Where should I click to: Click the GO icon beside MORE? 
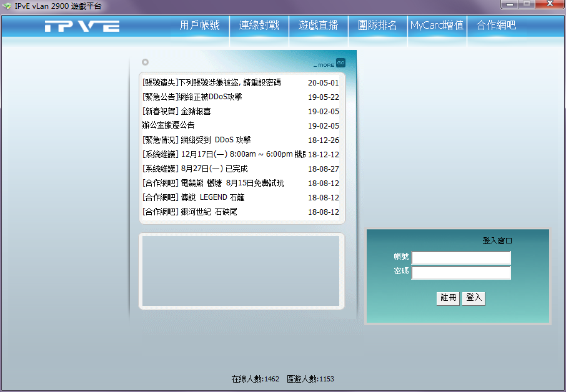coord(340,62)
